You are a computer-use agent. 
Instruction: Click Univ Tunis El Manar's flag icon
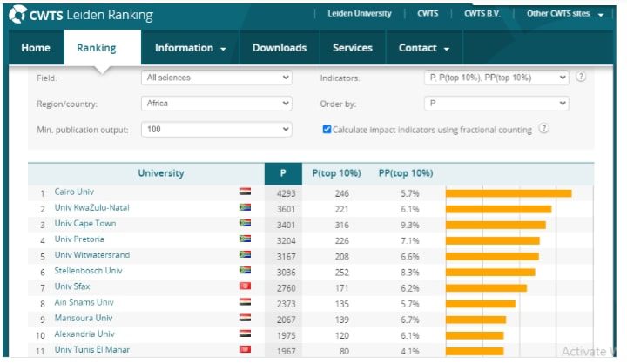pos(246,349)
